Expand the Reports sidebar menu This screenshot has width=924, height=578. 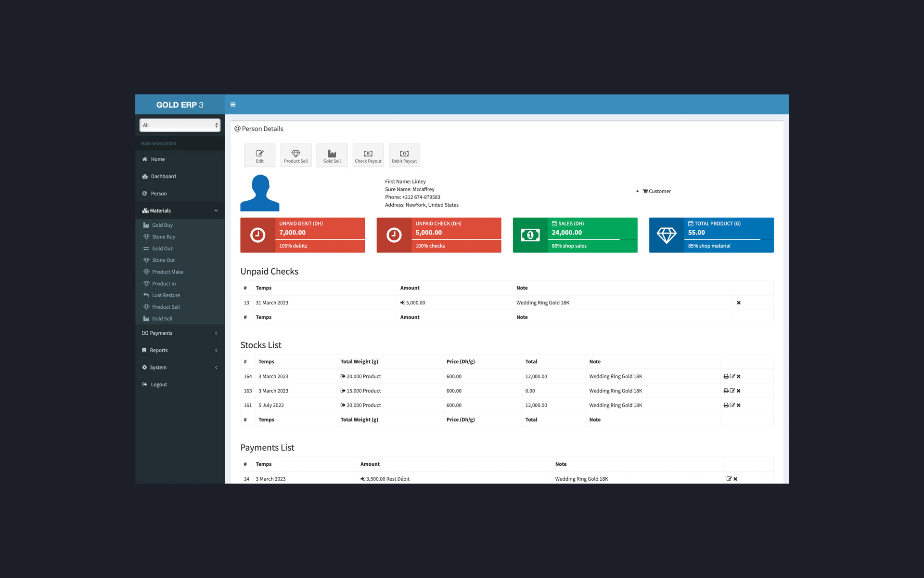(x=180, y=351)
